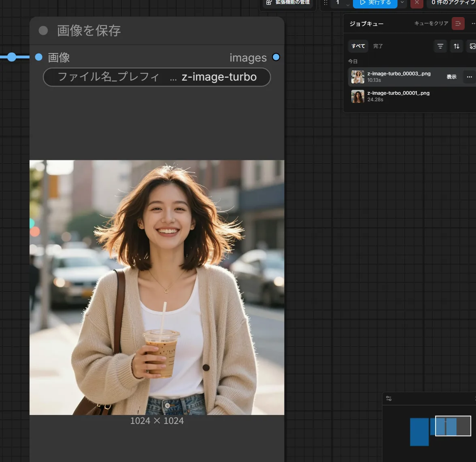Screen dimensions: 476x462
Task: Click the minimap viewport rectangle
Action: (x=453, y=426)
